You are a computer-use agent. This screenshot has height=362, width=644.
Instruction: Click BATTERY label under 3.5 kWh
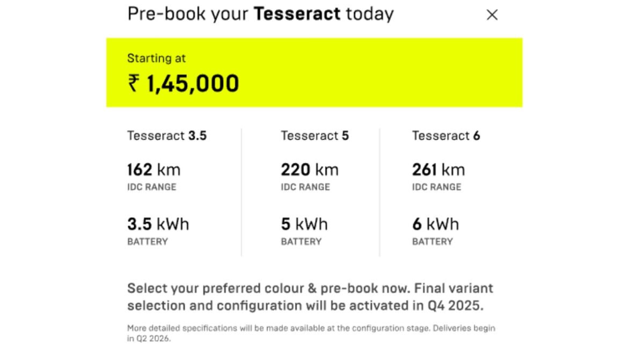click(148, 242)
